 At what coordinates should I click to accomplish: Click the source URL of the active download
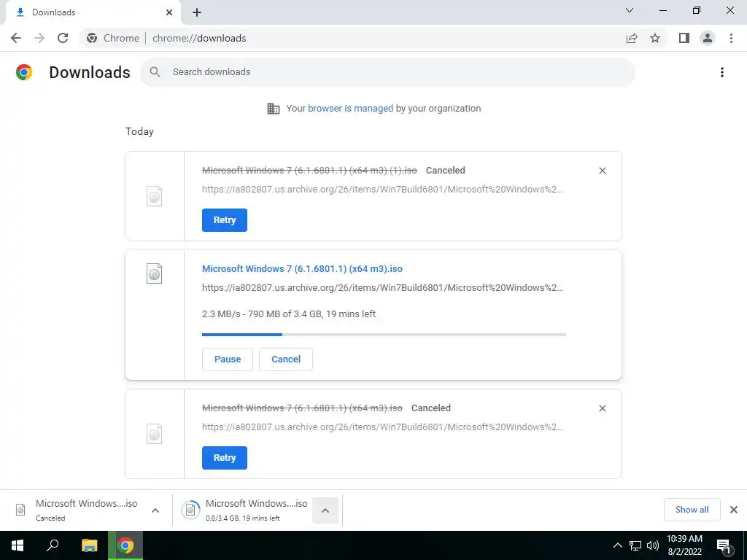point(382,287)
